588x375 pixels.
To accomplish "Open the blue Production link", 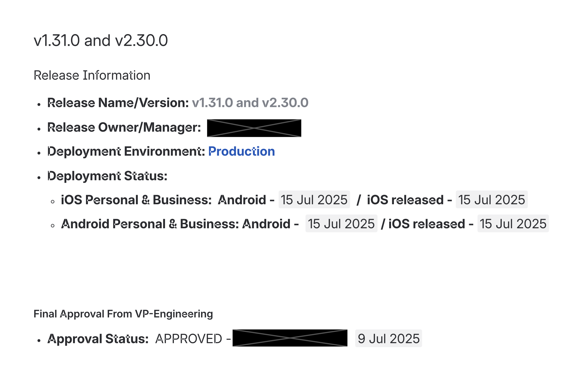I will [x=242, y=151].
